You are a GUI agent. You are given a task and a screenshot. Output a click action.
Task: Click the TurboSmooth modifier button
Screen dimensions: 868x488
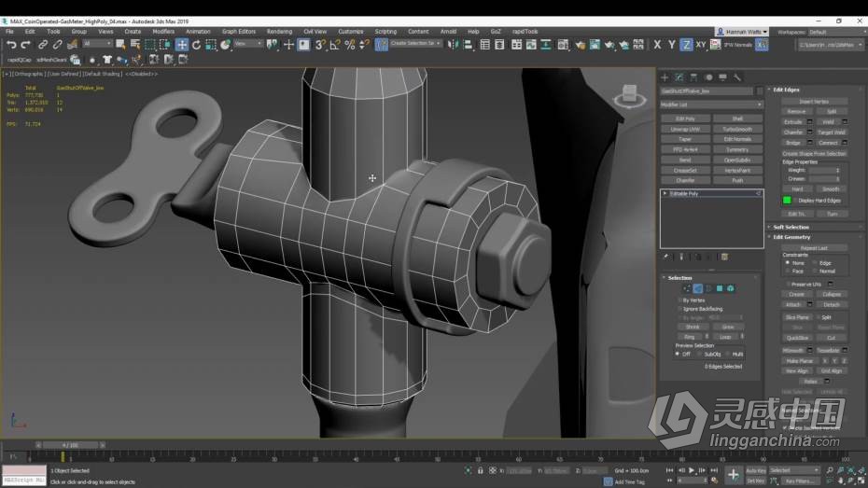pos(737,129)
